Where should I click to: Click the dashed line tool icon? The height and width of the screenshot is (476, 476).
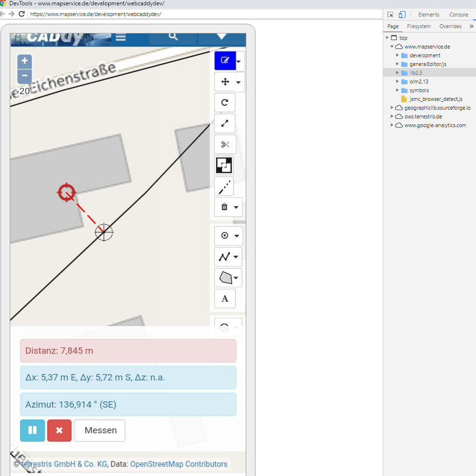(225, 186)
